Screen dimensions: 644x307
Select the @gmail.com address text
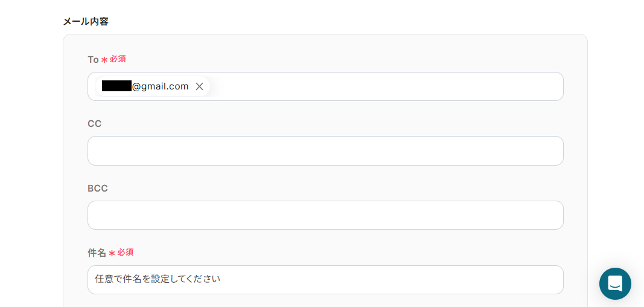click(160, 86)
